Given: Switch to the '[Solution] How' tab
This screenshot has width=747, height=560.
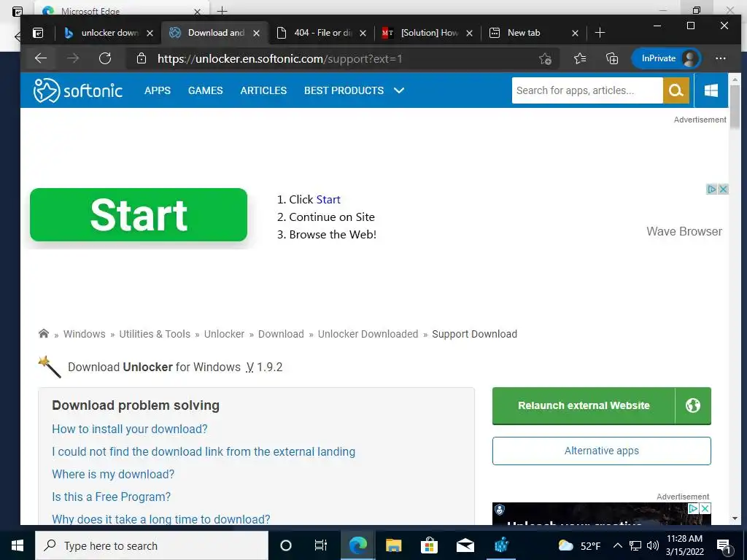Looking at the screenshot, I should click(x=429, y=33).
